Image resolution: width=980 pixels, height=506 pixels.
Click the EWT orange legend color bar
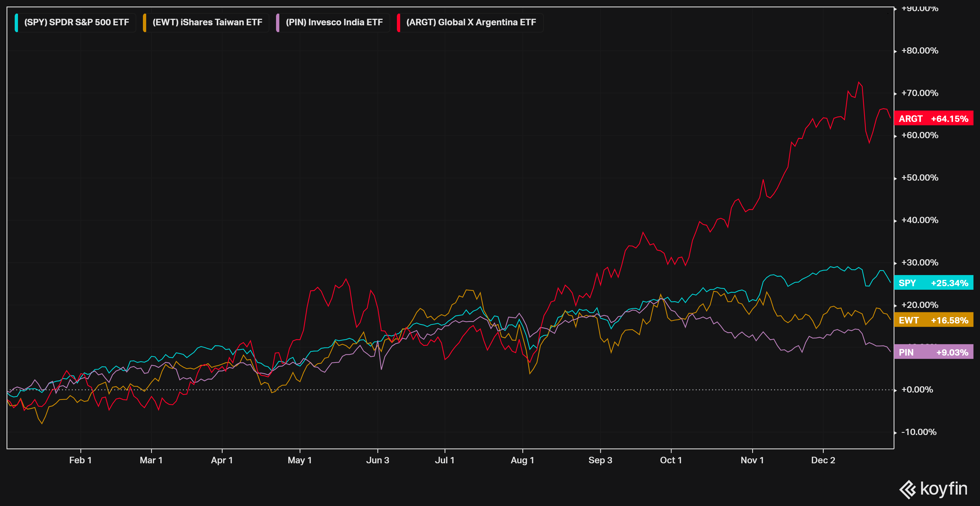coord(145,22)
